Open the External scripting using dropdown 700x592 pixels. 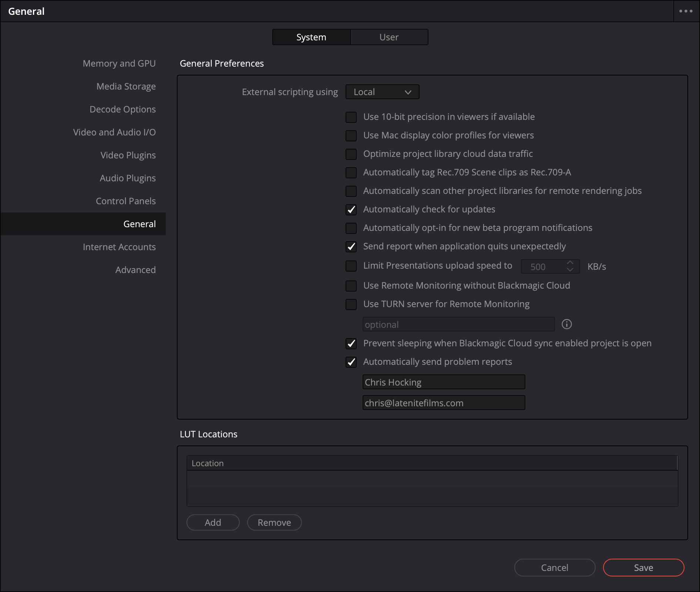(382, 92)
